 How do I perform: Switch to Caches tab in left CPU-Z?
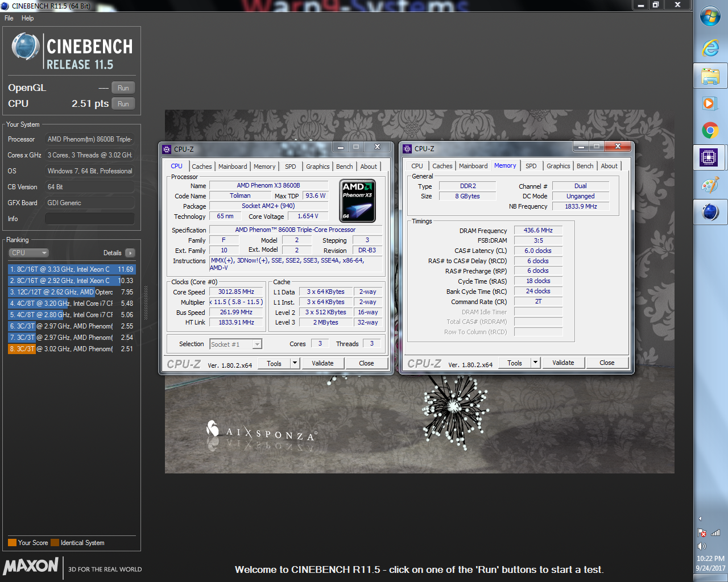pos(201,167)
